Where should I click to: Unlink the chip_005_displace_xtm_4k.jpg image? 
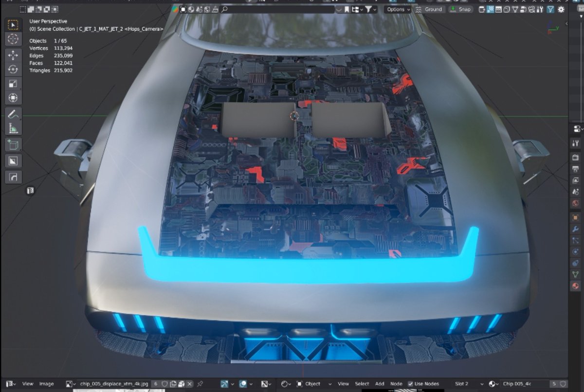tap(189, 384)
